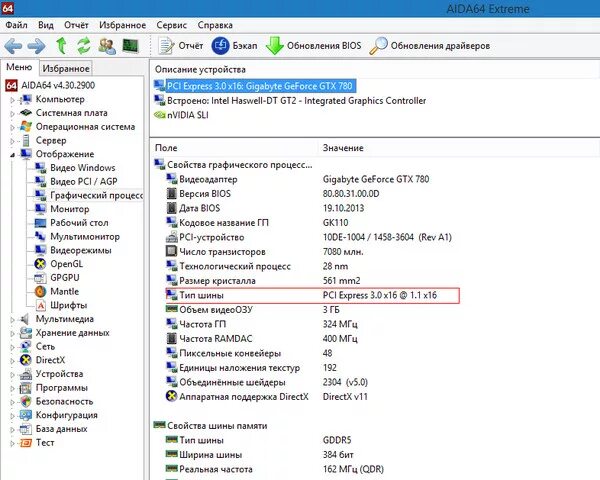Viewport: 600px width, 480px height.
Task: Expand the Мультимедиа tree node
Action: point(12,320)
